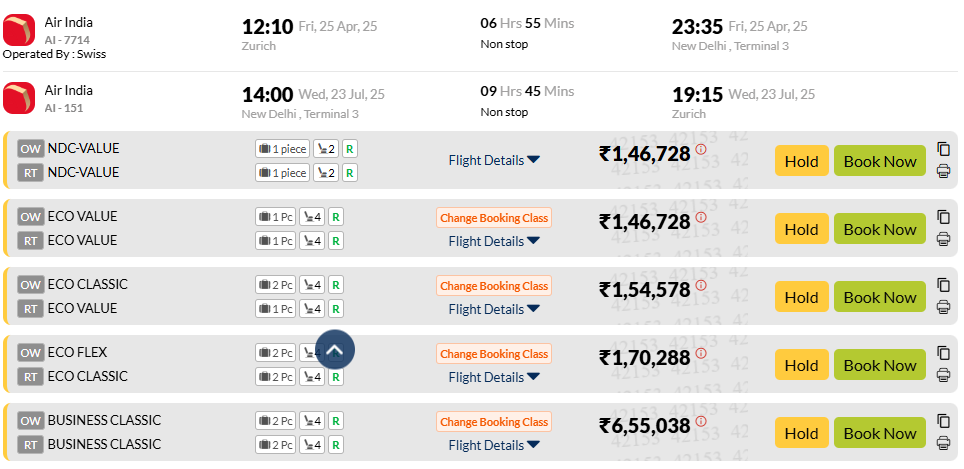Book Now the BUSINESS CLASSIC fare
This screenshot has height=469, width=964.
(880, 433)
